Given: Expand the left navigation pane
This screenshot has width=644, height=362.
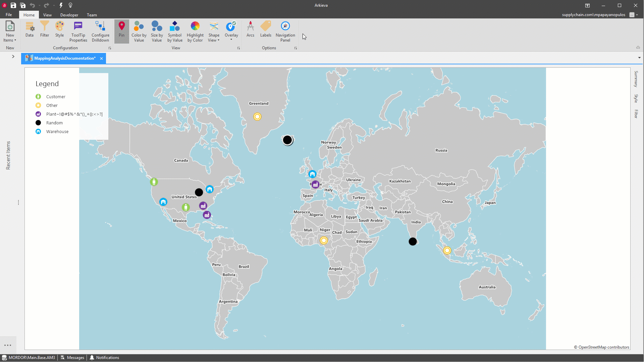Looking at the screenshot, I should [13, 56].
